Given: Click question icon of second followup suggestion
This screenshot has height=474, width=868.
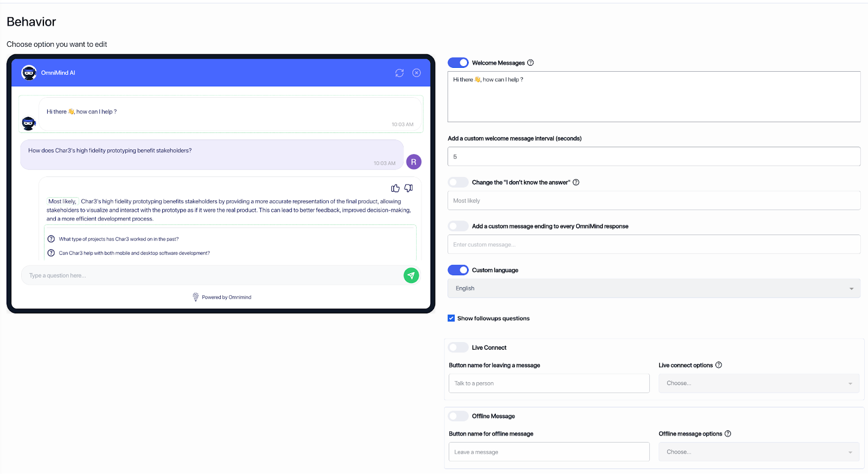Looking at the screenshot, I should 51,253.
